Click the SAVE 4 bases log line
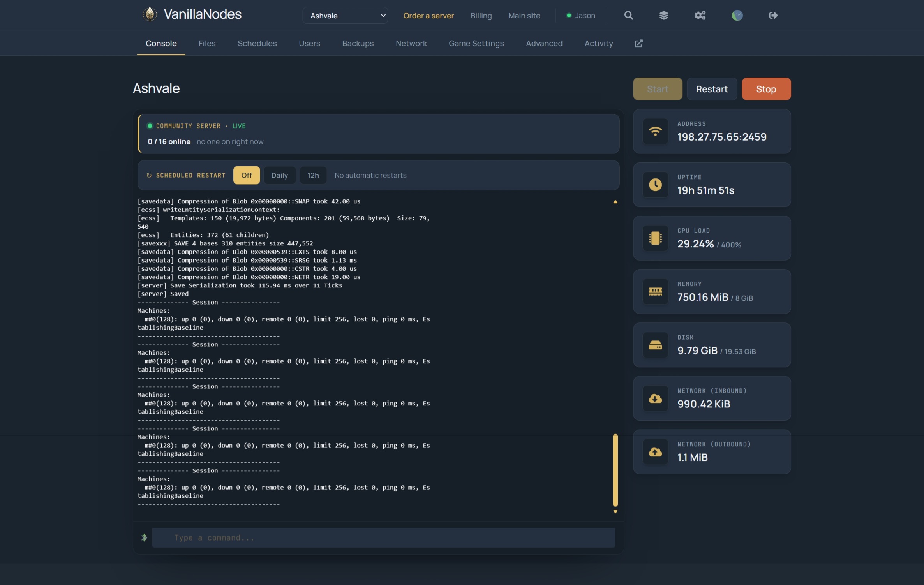Screen dimensions: 924x585 225,243
